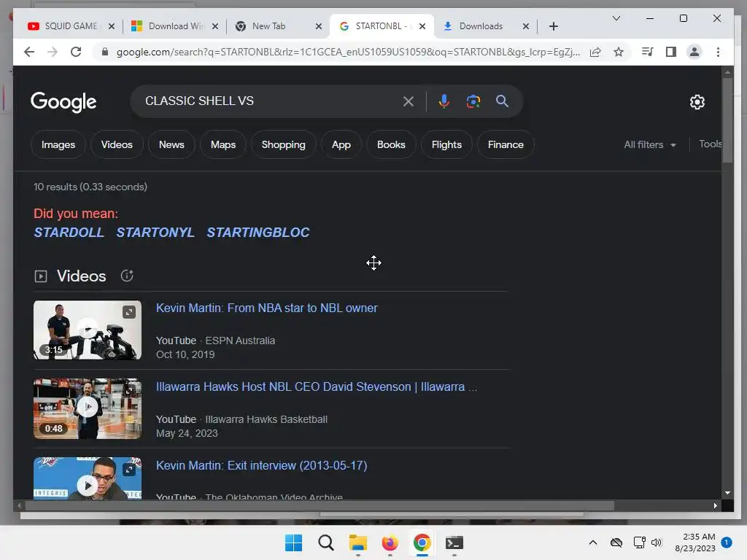Click the scroll-right arrow at the bottom
This screenshot has height=560, width=747.
(715, 506)
